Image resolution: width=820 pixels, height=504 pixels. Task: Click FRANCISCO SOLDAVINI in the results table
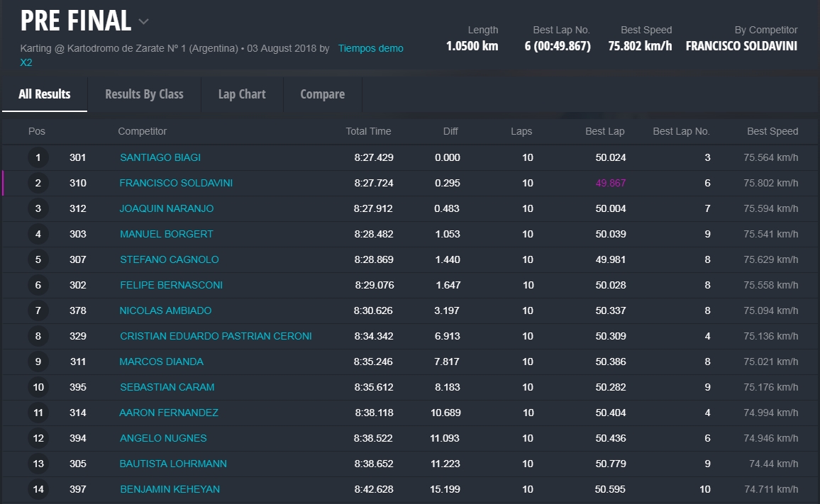(x=176, y=183)
